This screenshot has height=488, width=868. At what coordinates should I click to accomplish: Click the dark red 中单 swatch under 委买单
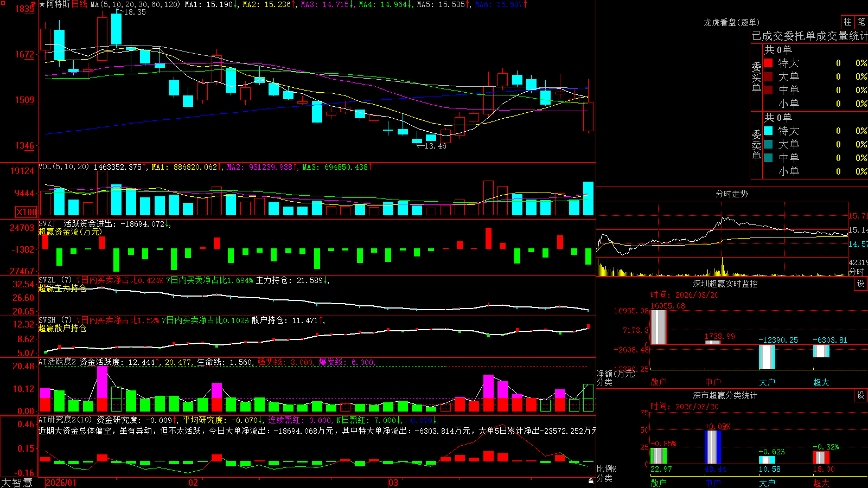tap(768, 90)
